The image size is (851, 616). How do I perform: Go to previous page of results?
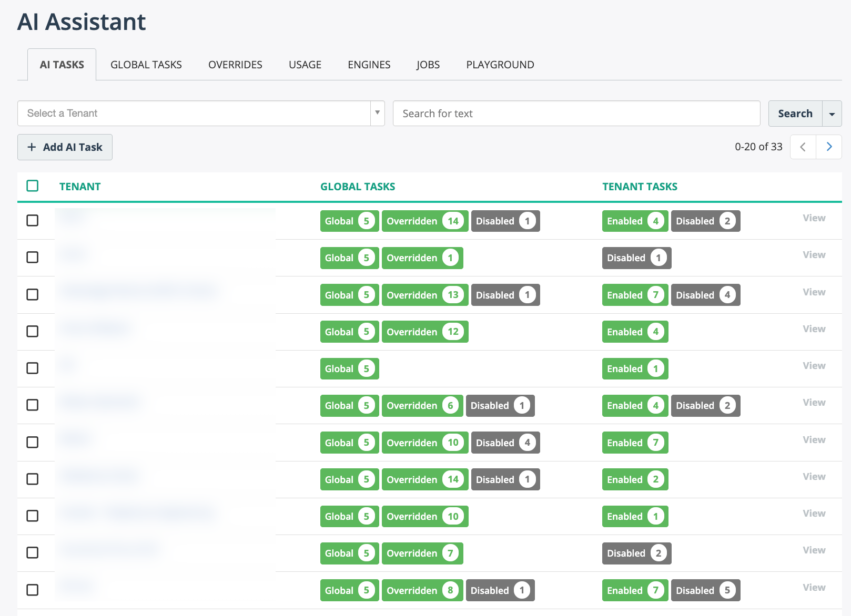tap(803, 147)
